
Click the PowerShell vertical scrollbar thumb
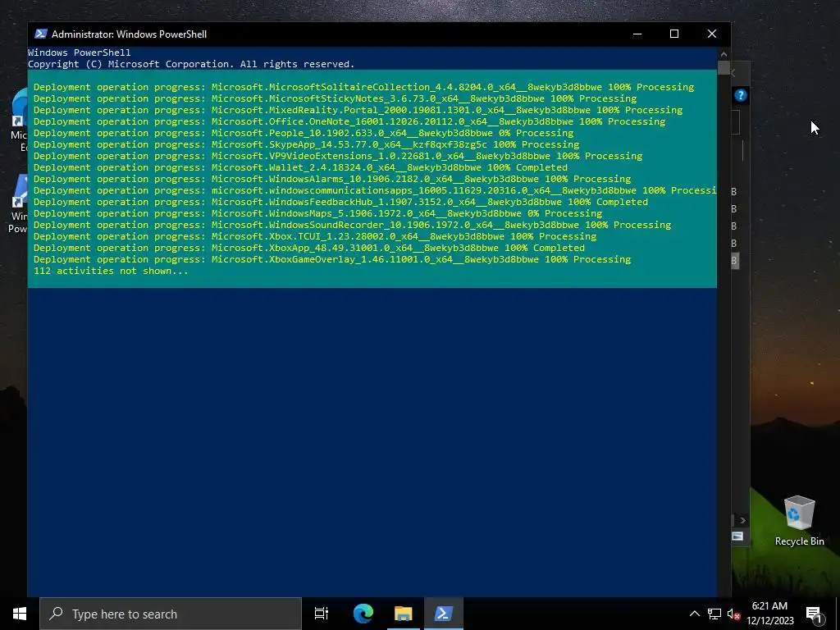(x=724, y=68)
